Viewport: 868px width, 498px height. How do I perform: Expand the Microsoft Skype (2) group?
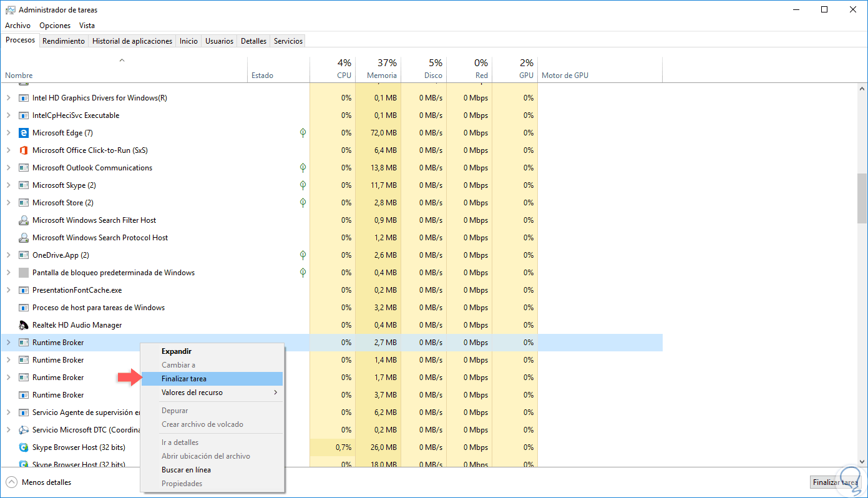8,185
